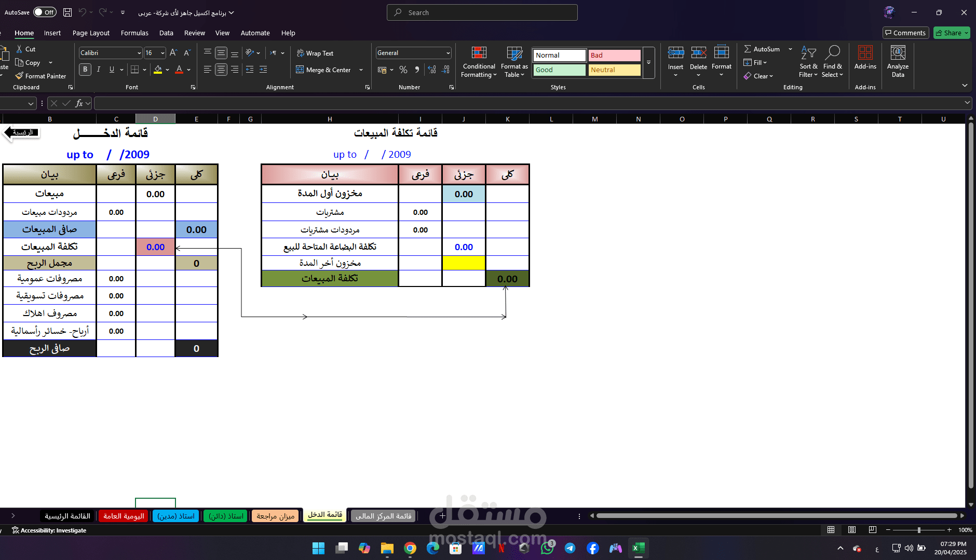The width and height of the screenshot is (976, 560).
Task: Click the Copy button
Action: 28,62
